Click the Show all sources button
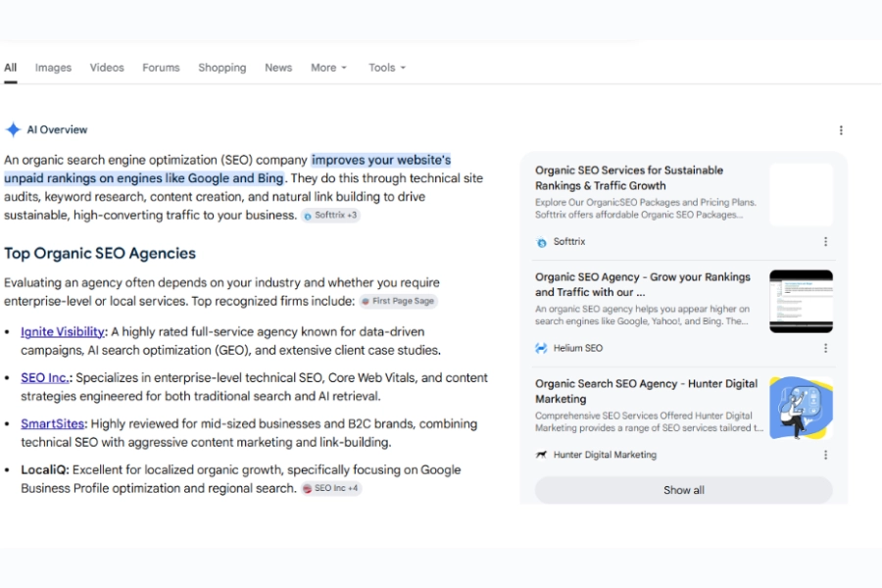The image size is (882, 588). 683,490
